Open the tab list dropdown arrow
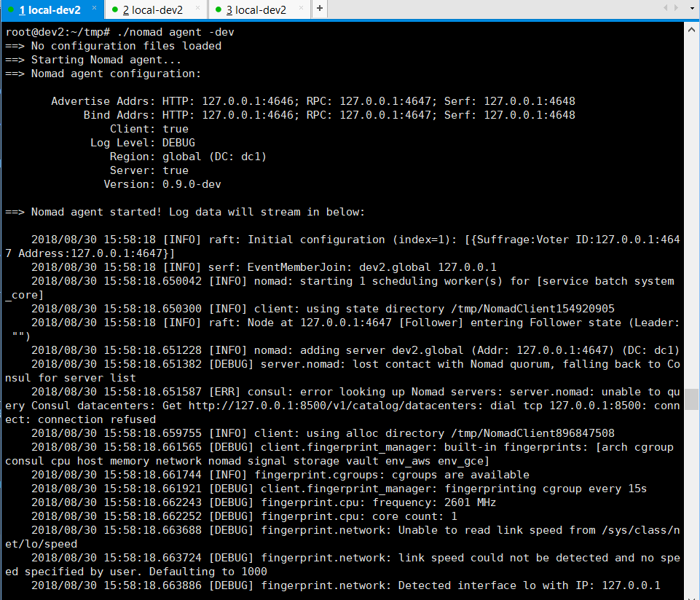The width and height of the screenshot is (700, 600). click(x=692, y=8)
